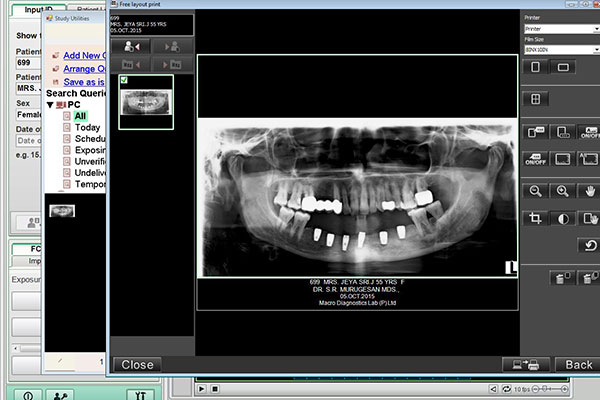This screenshot has width=600, height=400.
Task: Open the contrast adjustment tool
Action: (563, 219)
